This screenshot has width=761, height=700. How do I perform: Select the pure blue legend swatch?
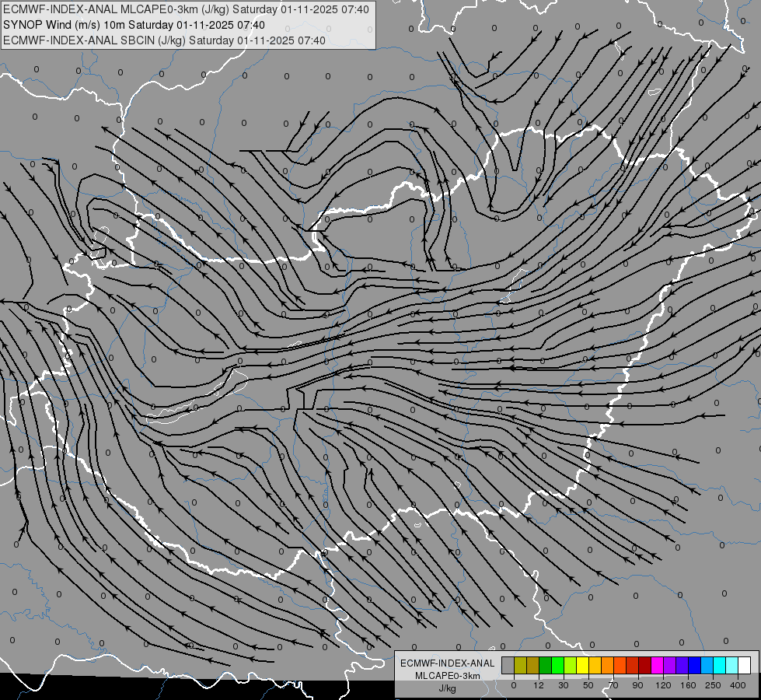click(694, 665)
